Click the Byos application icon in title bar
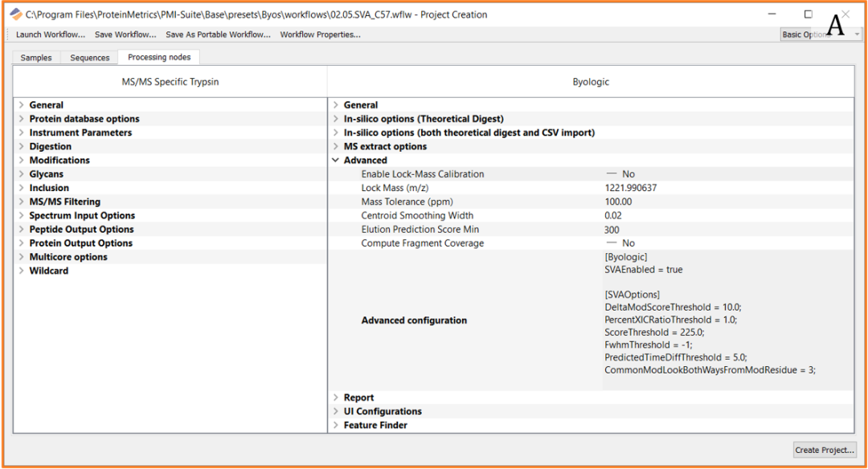This screenshot has height=469, width=868. point(16,14)
